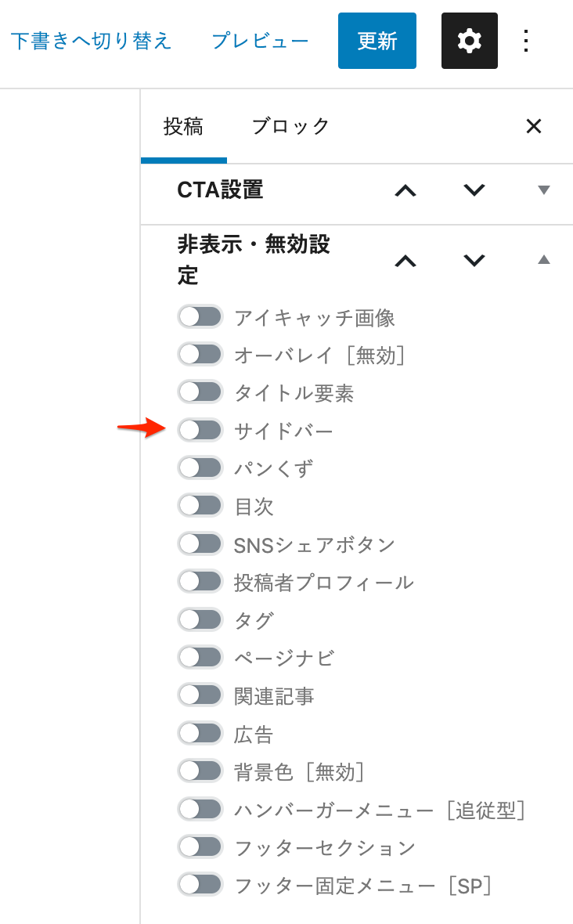Open the settings gear panel
The width and height of the screenshot is (573, 924).
470,41
